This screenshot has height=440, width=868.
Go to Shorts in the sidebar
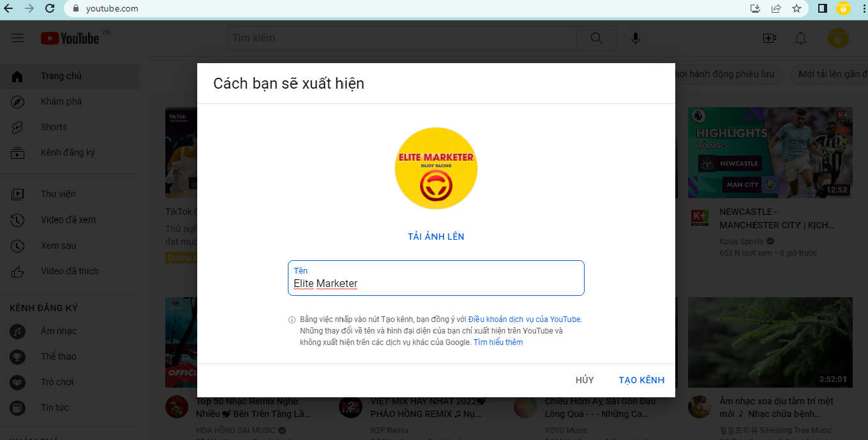(54, 127)
